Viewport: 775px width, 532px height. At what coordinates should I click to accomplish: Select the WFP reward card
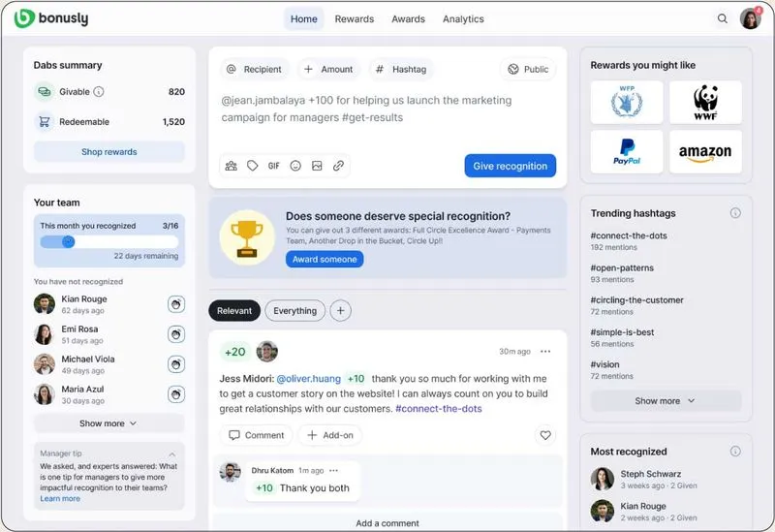click(626, 103)
